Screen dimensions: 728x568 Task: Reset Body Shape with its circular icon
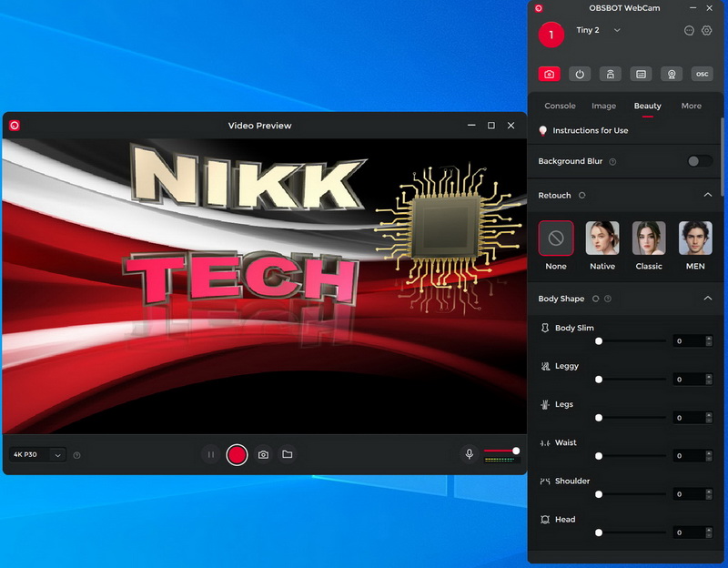[596, 299]
